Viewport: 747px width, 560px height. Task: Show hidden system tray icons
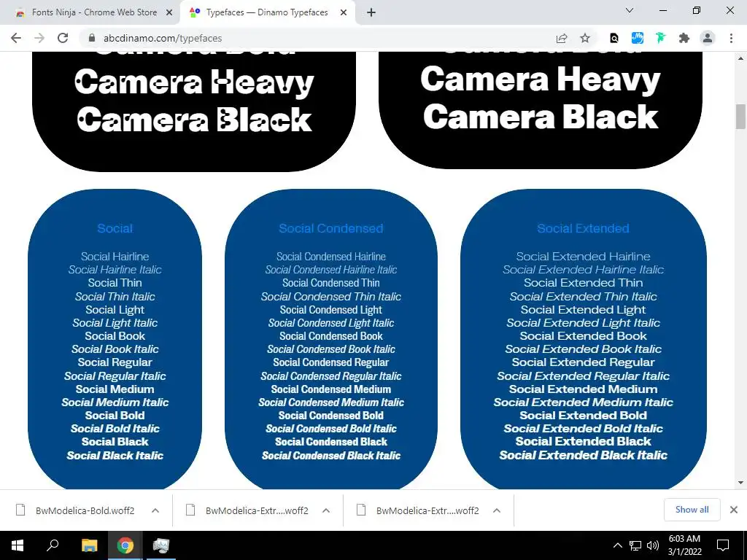point(617,545)
